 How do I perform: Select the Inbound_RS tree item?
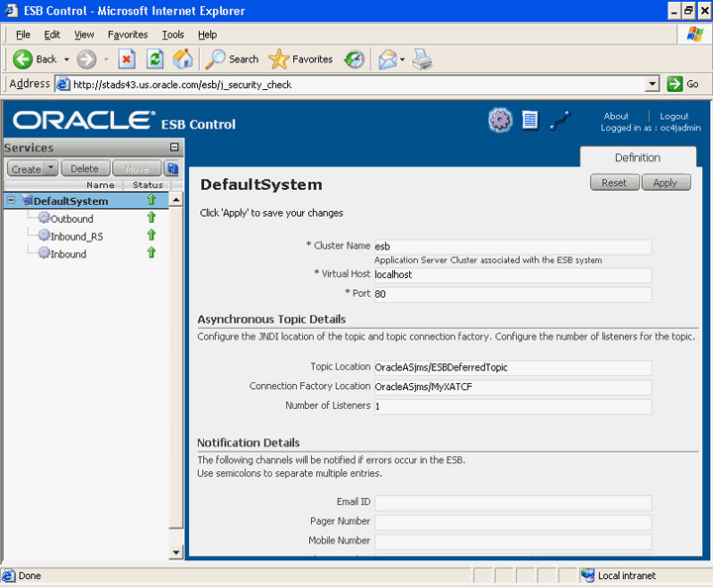point(77,237)
